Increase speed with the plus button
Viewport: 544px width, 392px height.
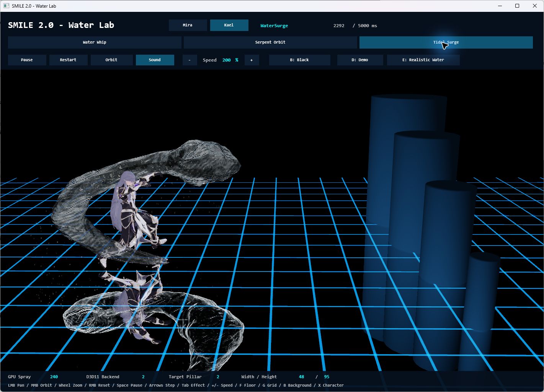(252, 60)
